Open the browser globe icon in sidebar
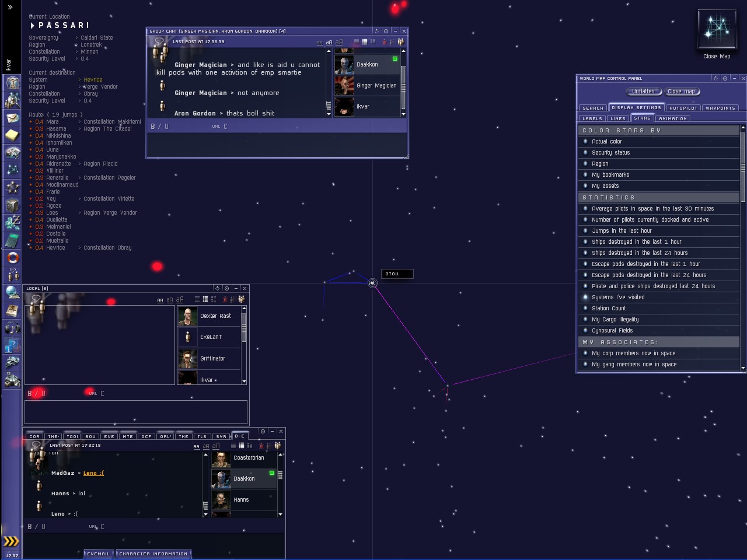This screenshot has width=747, height=560. coord(12,293)
